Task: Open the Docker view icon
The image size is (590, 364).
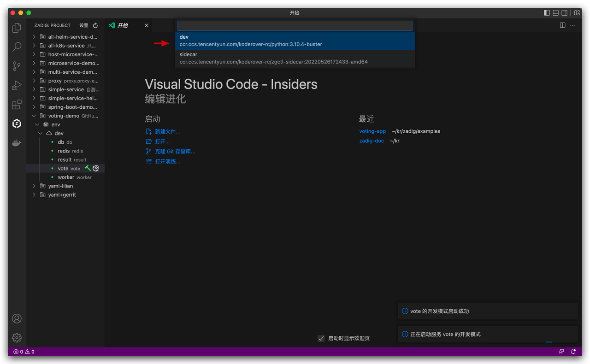Action: 17,143
